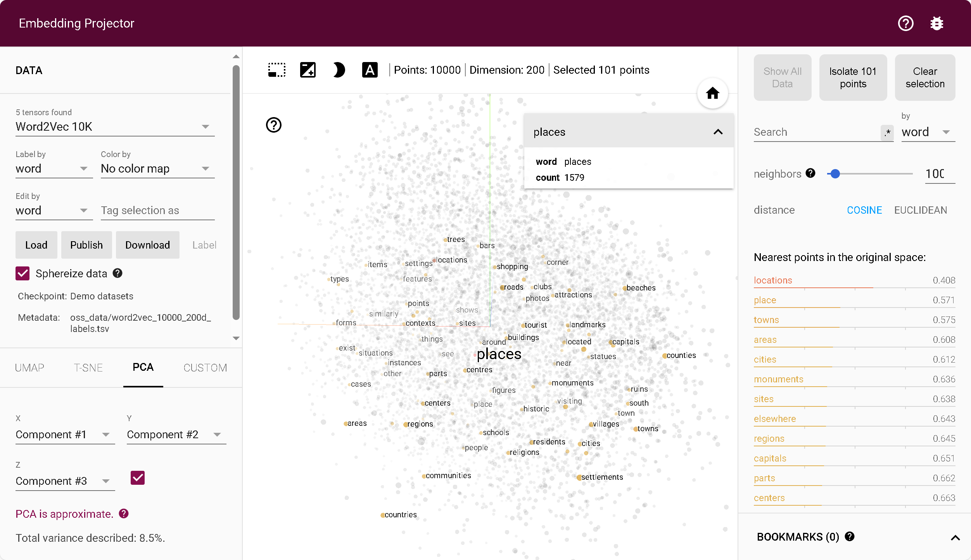The width and height of the screenshot is (971, 560).
Task: Reset view with the home icon
Action: (x=712, y=93)
